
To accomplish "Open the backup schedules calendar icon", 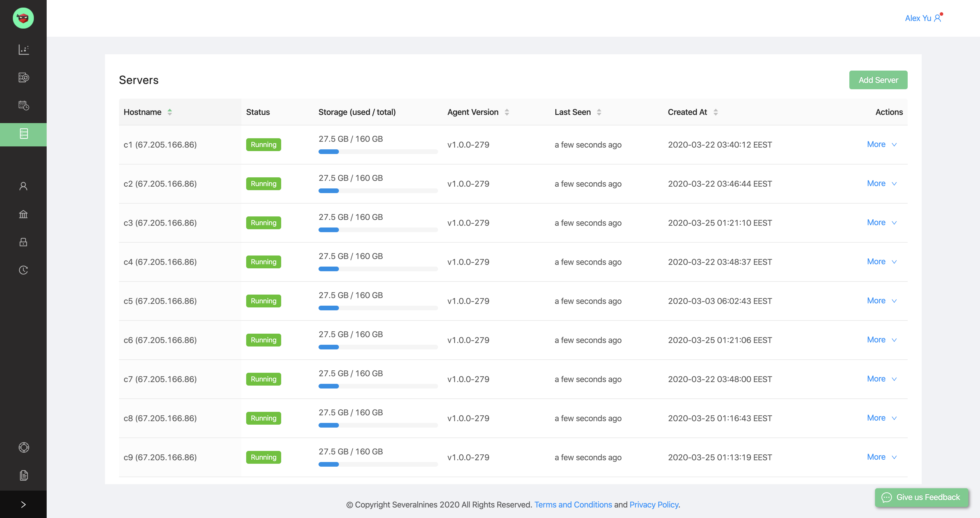I will pyautogui.click(x=24, y=105).
